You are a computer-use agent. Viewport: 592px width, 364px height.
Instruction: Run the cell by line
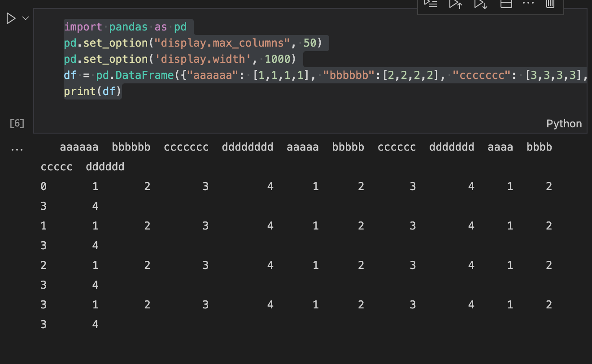tap(431, 4)
